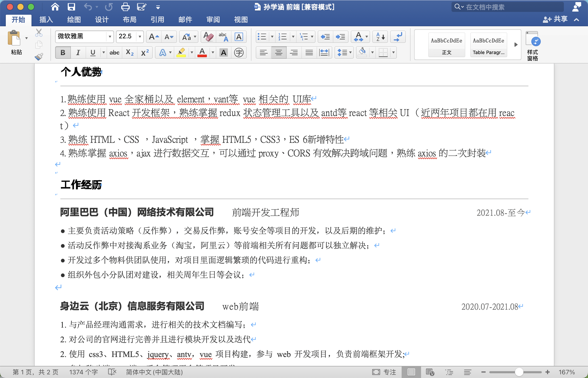Cut selection with scissors icon
This screenshot has width=588, height=378.
click(39, 33)
